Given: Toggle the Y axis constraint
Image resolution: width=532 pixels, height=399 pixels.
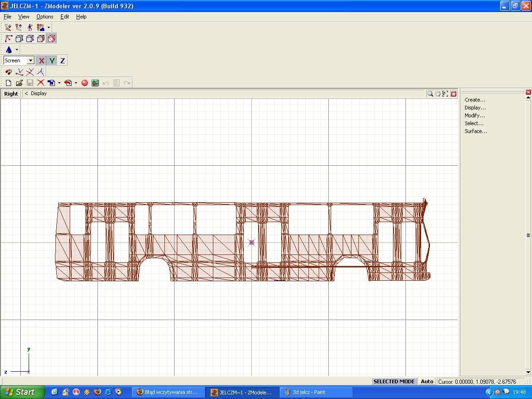Looking at the screenshot, I should point(52,60).
